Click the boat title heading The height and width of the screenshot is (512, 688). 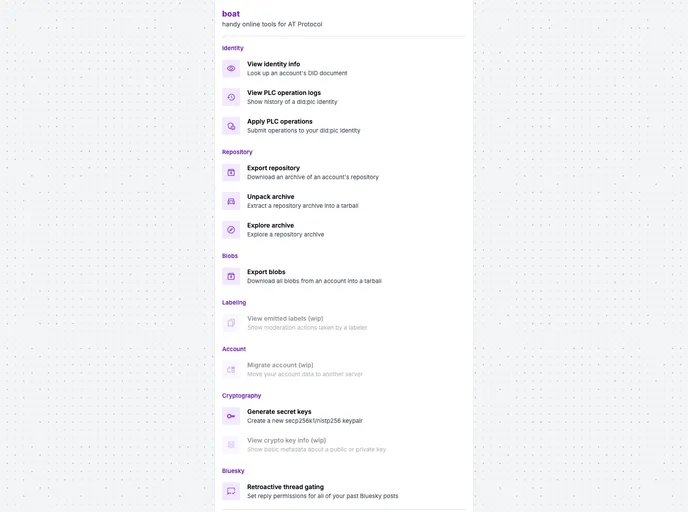click(x=231, y=14)
